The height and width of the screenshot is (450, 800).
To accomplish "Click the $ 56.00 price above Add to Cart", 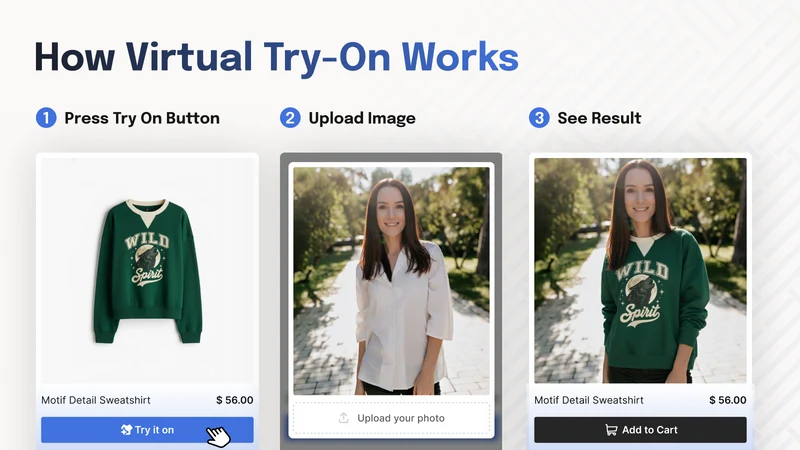I will [728, 400].
